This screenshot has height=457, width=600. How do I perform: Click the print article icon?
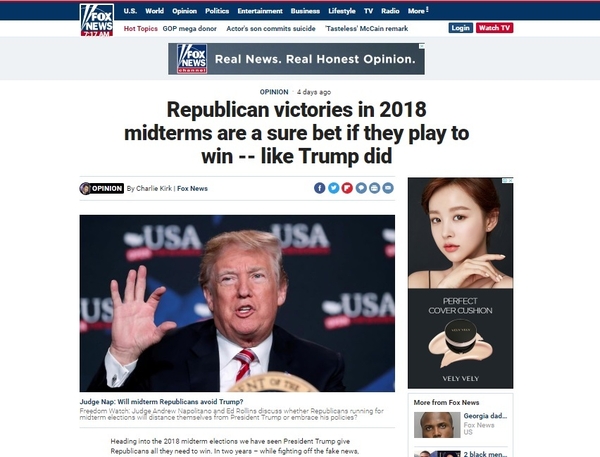pyautogui.click(x=375, y=188)
